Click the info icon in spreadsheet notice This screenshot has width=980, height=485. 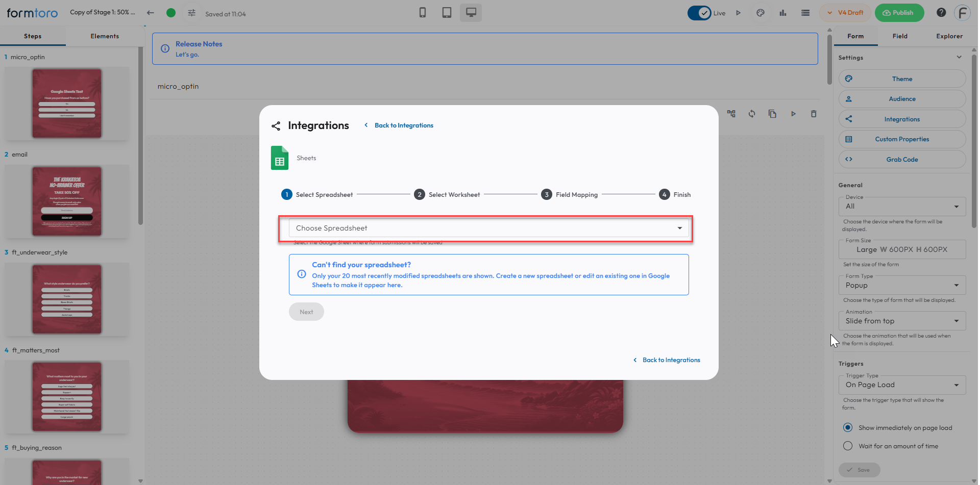302,274
